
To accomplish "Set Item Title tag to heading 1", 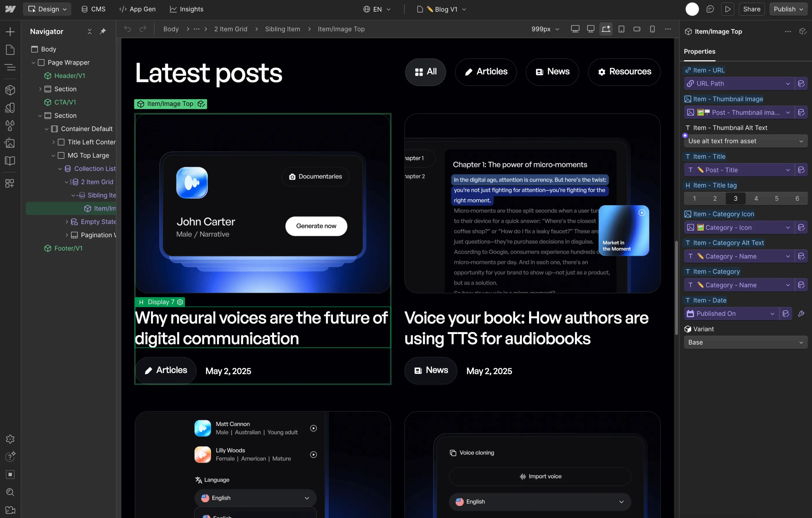I will point(694,198).
